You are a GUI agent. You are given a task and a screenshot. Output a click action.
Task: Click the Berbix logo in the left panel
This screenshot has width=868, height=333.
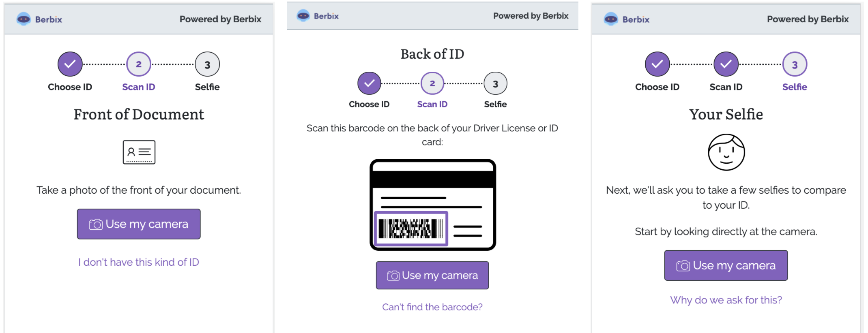(39, 19)
